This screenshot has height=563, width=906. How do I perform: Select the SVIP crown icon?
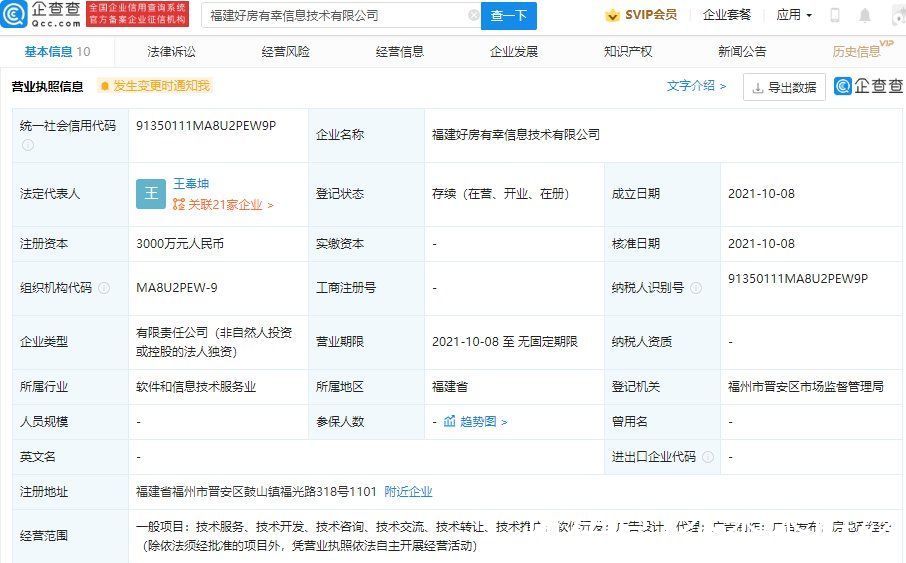[612, 16]
